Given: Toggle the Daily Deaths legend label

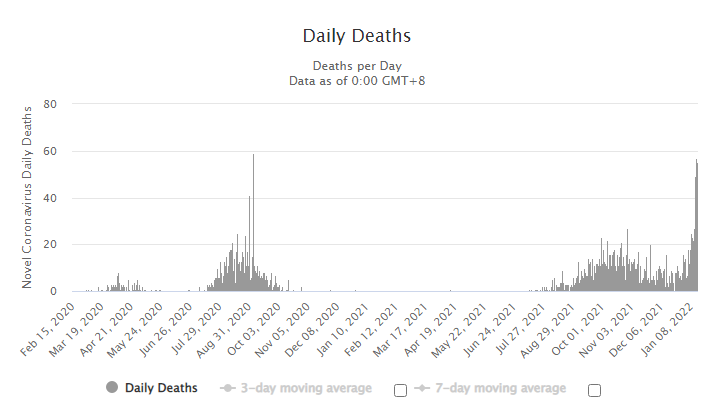Looking at the screenshot, I should [161, 388].
